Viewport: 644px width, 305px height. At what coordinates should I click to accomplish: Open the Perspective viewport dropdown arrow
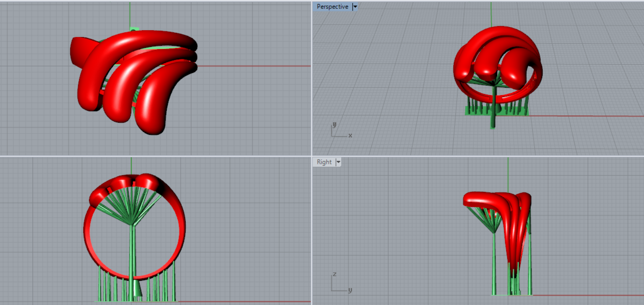pyautogui.click(x=355, y=7)
